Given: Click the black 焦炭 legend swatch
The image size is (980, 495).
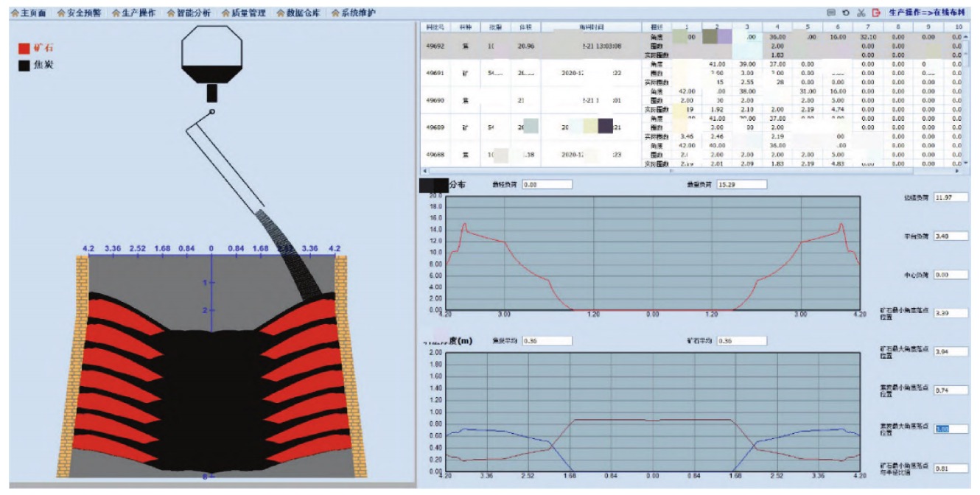Looking at the screenshot, I should point(24,65).
